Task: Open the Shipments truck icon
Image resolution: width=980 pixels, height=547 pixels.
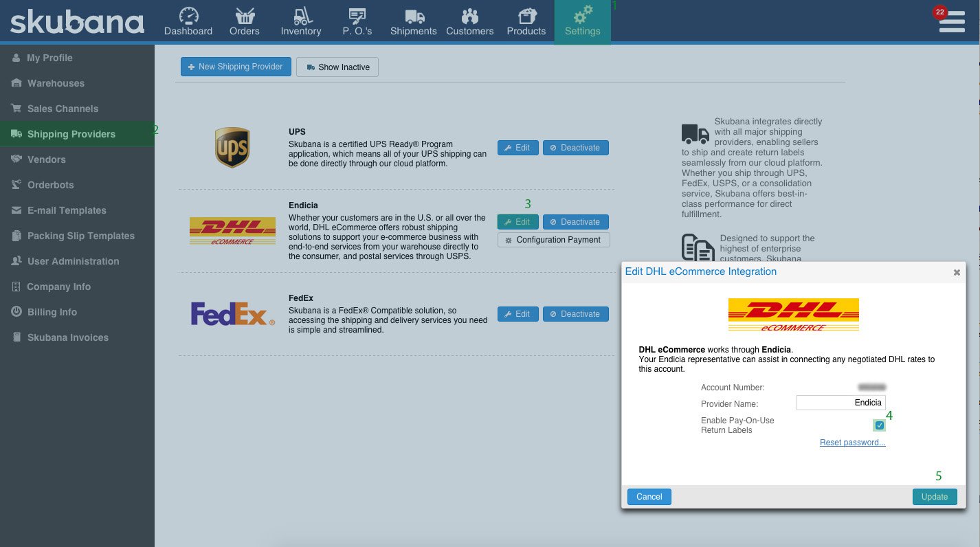Action: pyautogui.click(x=414, y=16)
